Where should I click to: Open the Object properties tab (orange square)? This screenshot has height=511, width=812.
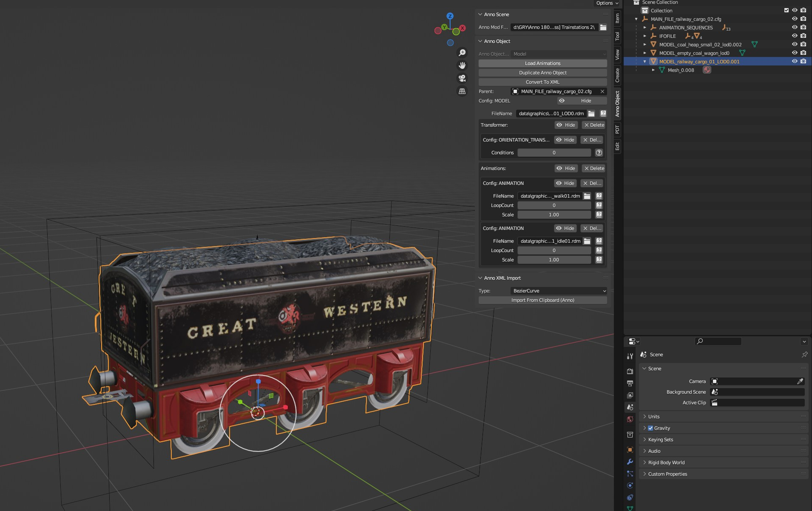[630, 450]
